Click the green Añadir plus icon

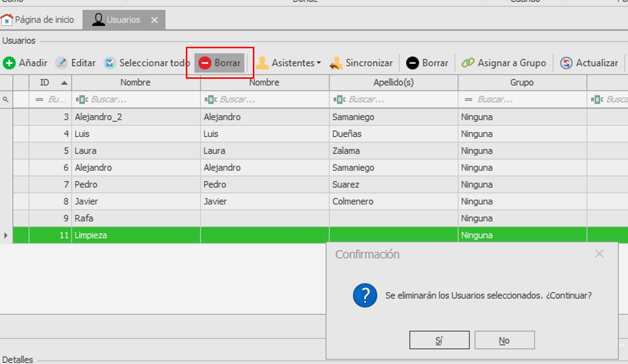[9, 63]
